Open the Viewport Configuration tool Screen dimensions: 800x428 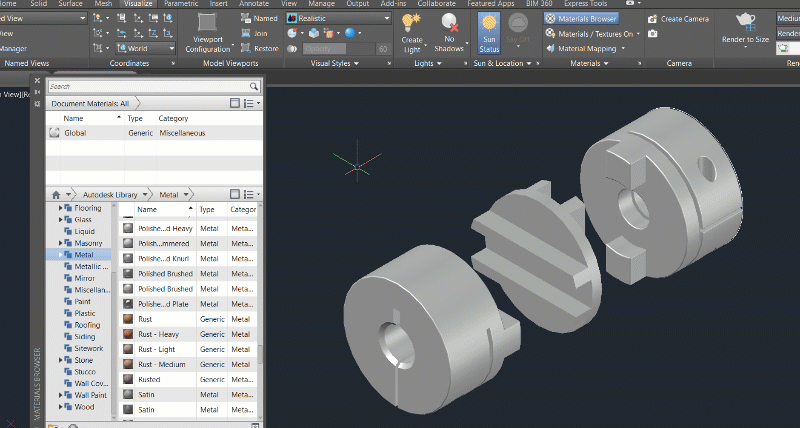pyautogui.click(x=207, y=24)
